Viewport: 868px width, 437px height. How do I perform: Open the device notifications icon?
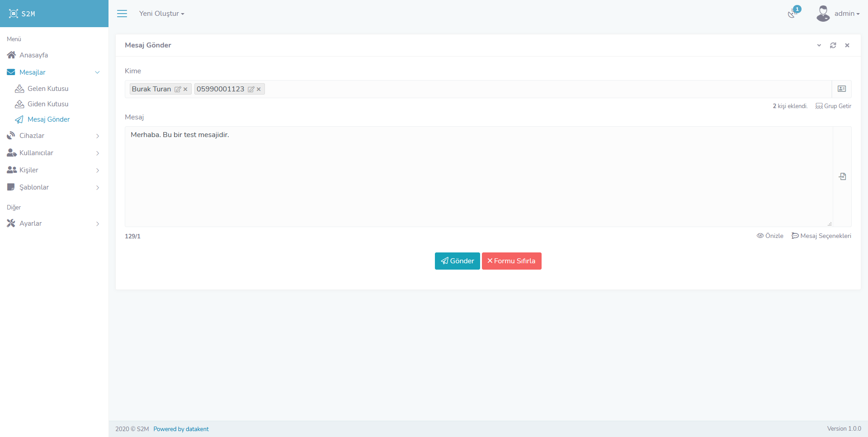point(792,14)
